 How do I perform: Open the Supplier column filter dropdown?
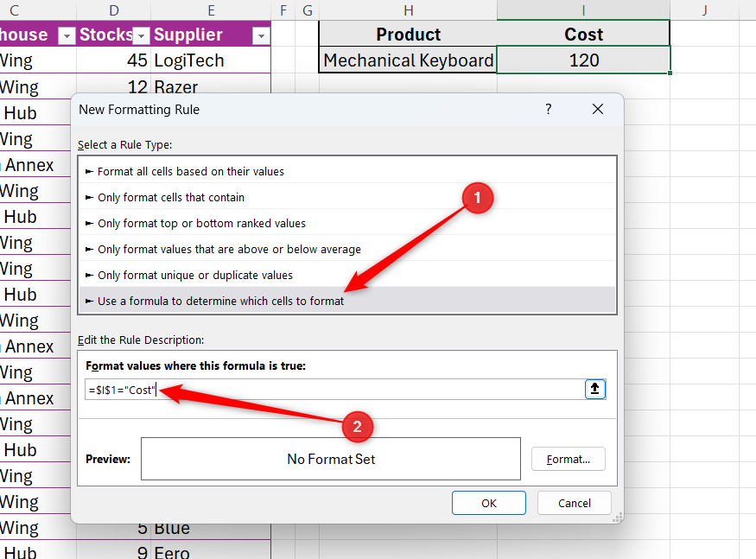click(261, 35)
